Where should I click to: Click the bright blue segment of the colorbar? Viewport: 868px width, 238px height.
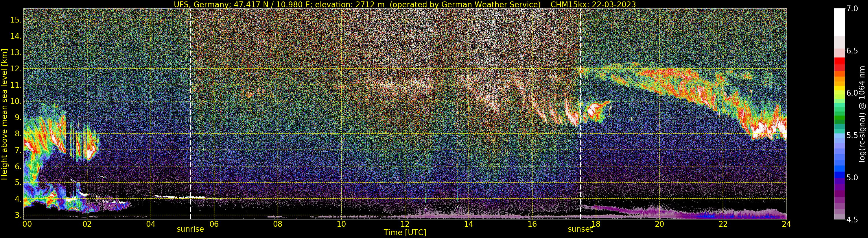click(x=839, y=169)
